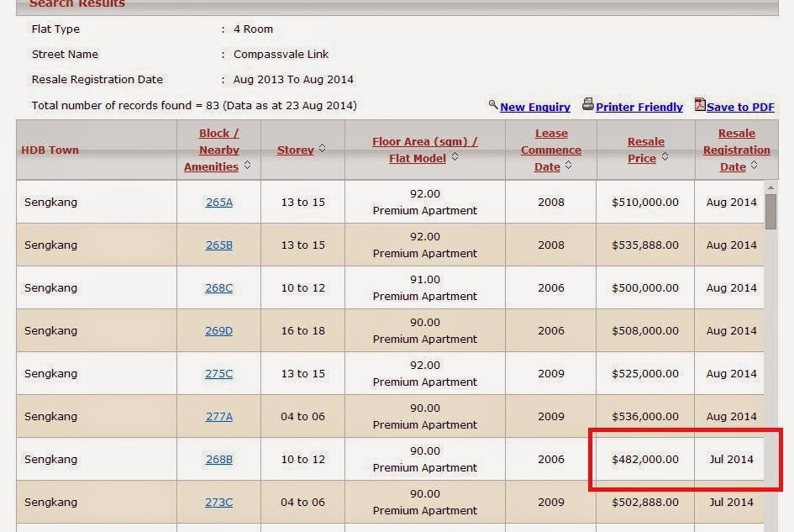794x532 pixels.
Task: Click the Printer Friendly printer icon
Action: click(x=588, y=104)
